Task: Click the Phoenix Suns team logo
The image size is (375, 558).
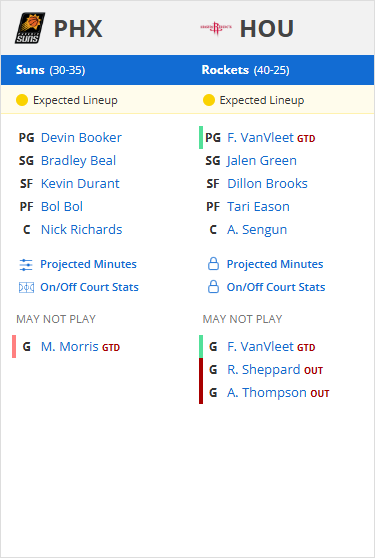Action: [30, 28]
